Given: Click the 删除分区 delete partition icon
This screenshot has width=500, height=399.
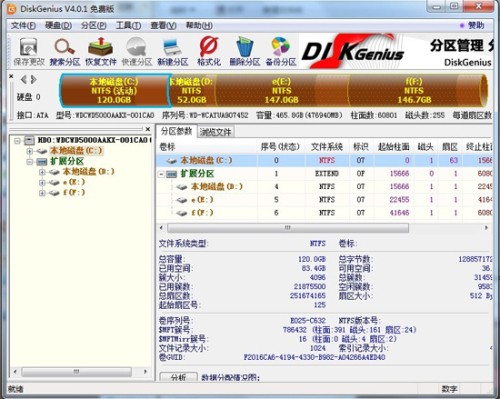Looking at the screenshot, I should pyautogui.click(x=245, y=51).
